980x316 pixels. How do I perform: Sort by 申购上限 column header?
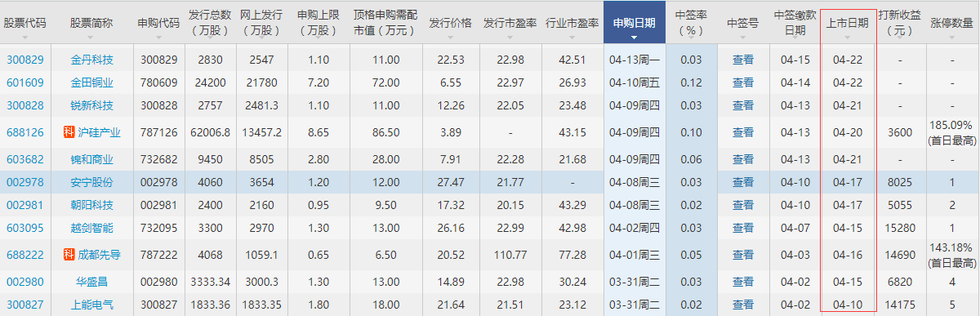click(319, 23)
